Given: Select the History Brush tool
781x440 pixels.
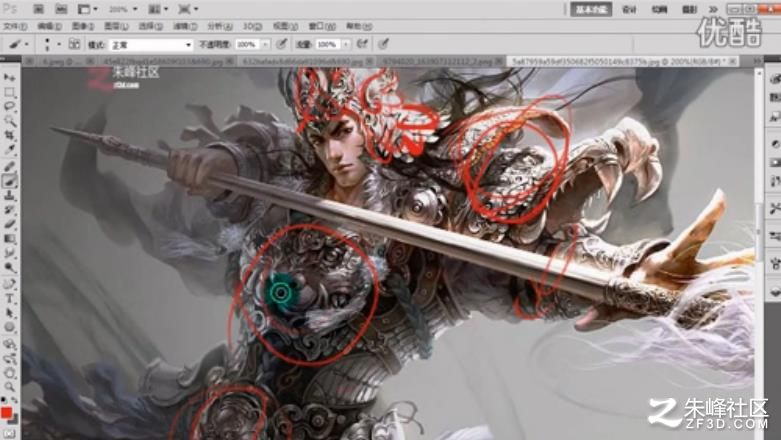Looking at the screenshot, I should point(9,210).
